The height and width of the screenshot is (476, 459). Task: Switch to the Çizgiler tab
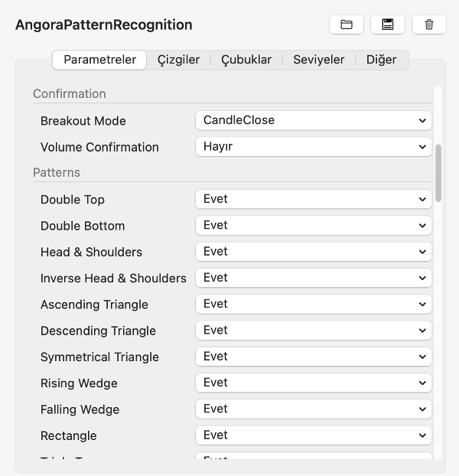178,60
